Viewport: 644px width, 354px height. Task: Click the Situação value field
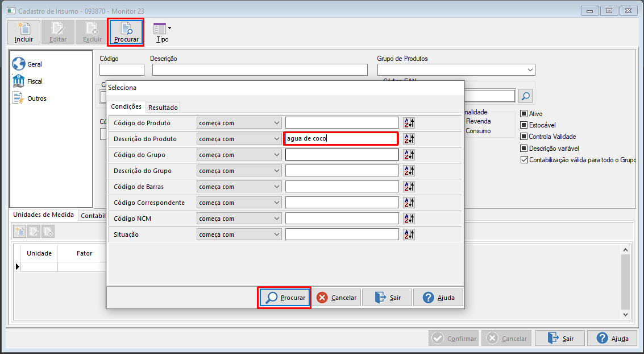[x=342, y=234]
